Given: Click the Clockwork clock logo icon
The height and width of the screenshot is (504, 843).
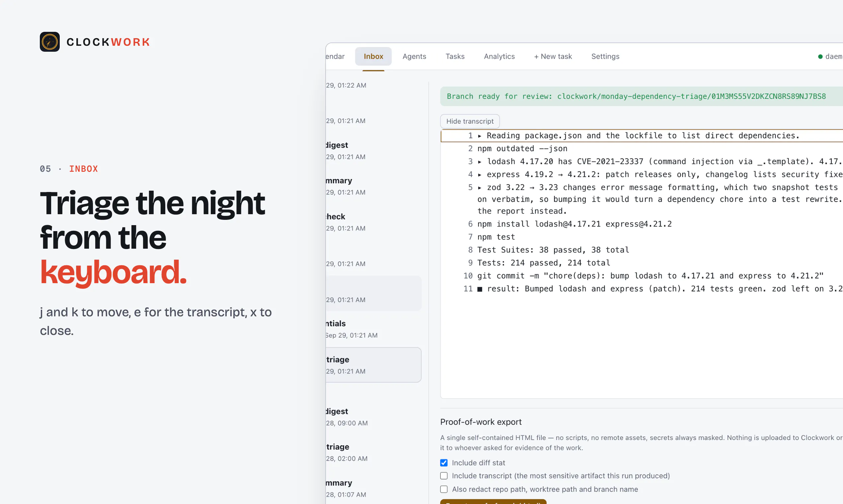Looking at the screenshot, I should (x=50, y=42).
